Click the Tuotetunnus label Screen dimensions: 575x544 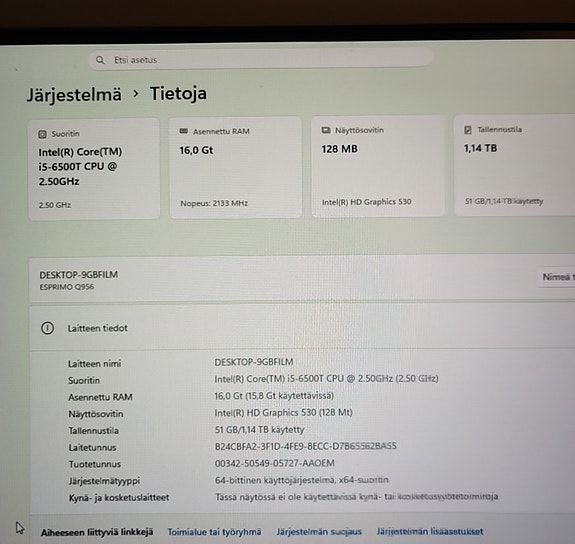click(95, 464)
